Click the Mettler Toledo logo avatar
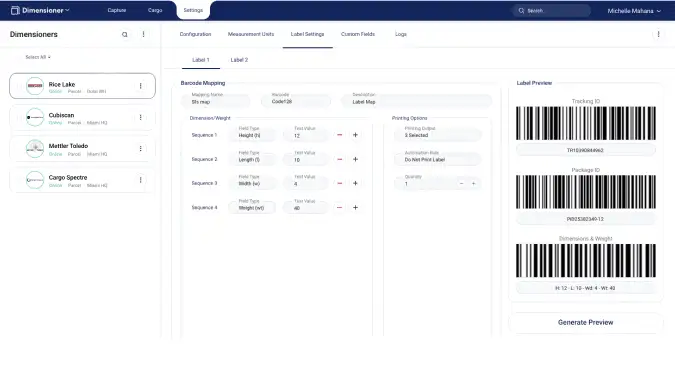Viewport: 675px width, 373px height. click(35, 149)
